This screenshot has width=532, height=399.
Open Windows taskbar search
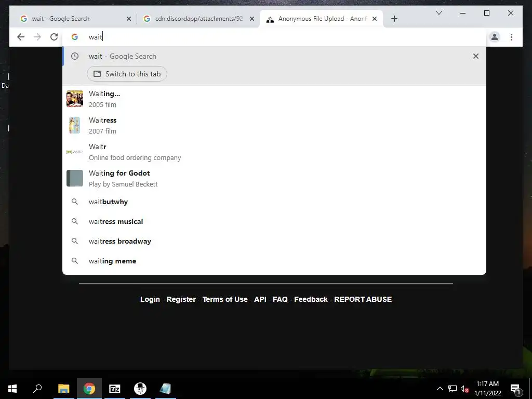pyautogui.click(x=37, y=389)
